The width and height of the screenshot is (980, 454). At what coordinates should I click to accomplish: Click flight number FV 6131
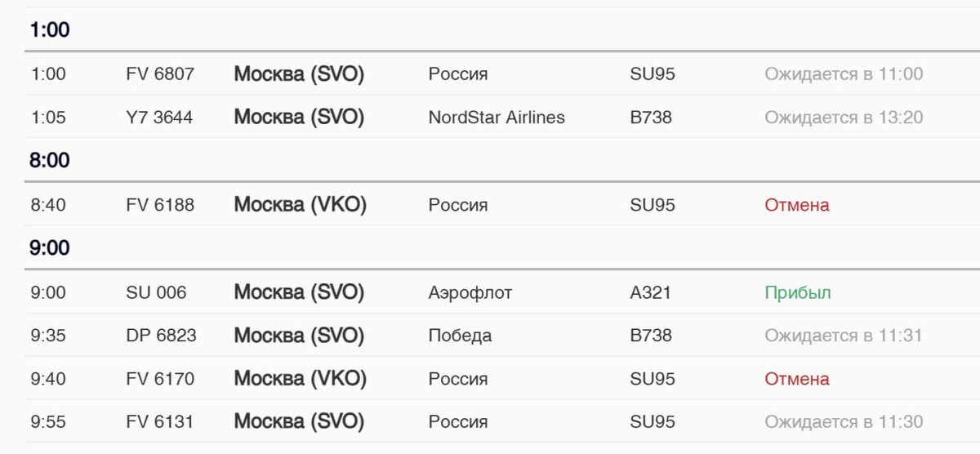pyautogui.click(x=160, y=422)
